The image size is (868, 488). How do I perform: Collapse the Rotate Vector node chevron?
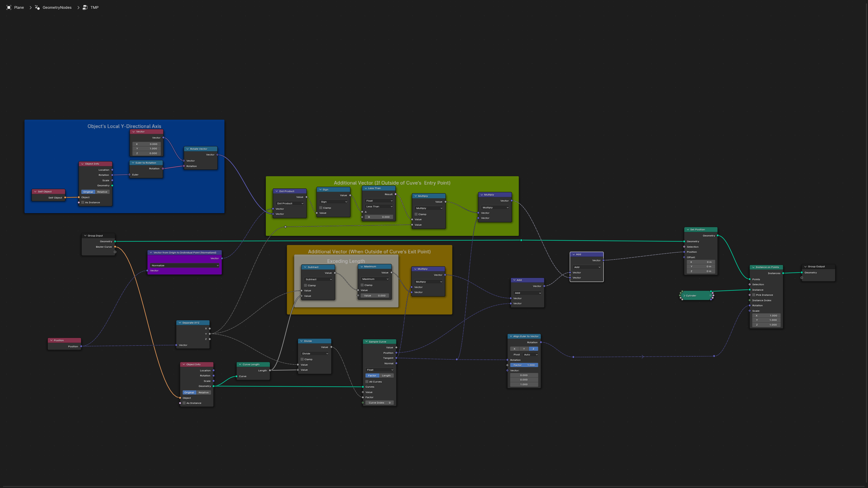point(188,149)
